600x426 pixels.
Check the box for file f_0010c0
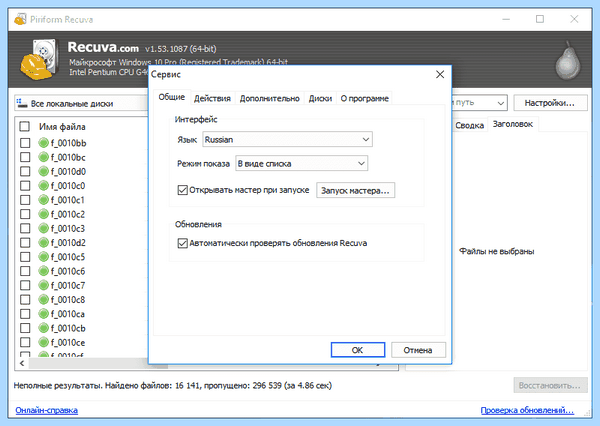[25, 186]
